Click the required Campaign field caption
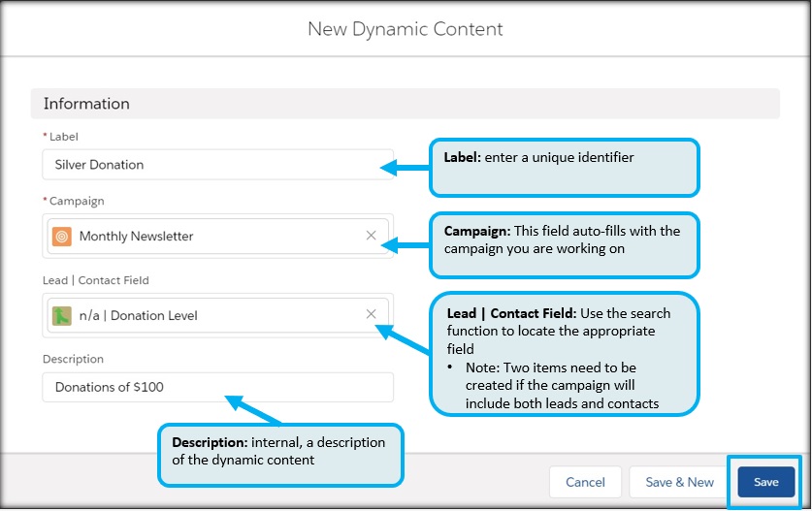The height and width of the screenshot is (511, 812). point(73,201)
